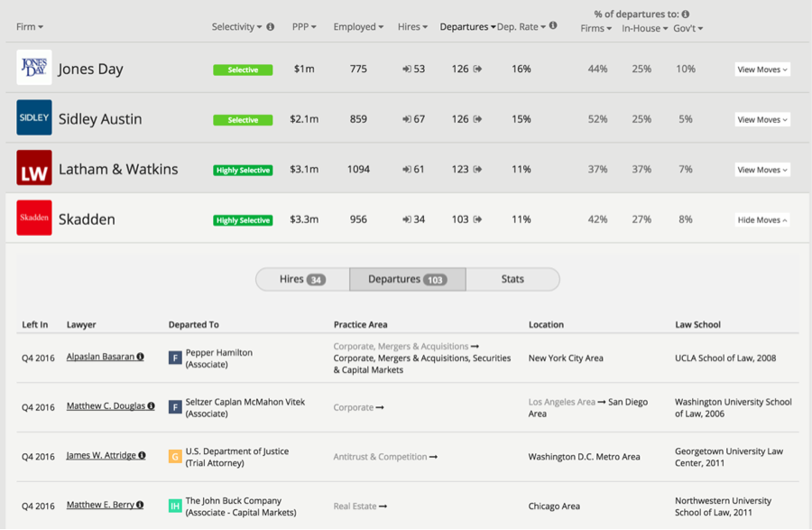The height and width of the screenshot is (530, 812).
Task: Sort by the Firm column dropdown
Action: (30, 26)
